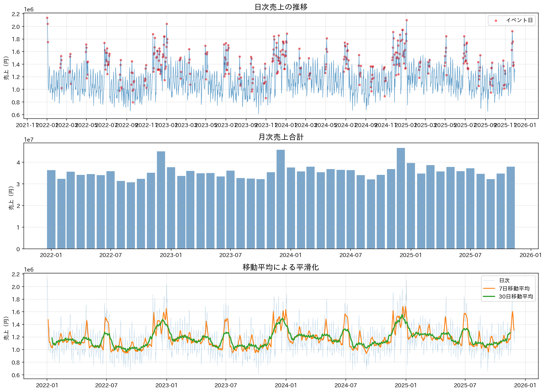Click 2023-07 tick label under bottom chart
The image size is (546, 392).
point(226,385)
